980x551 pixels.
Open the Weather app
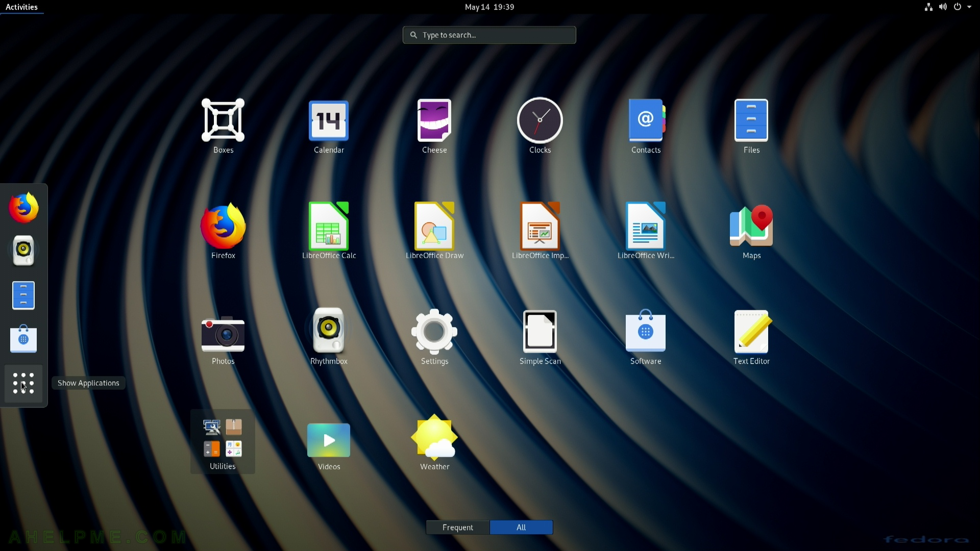[434, 442]
